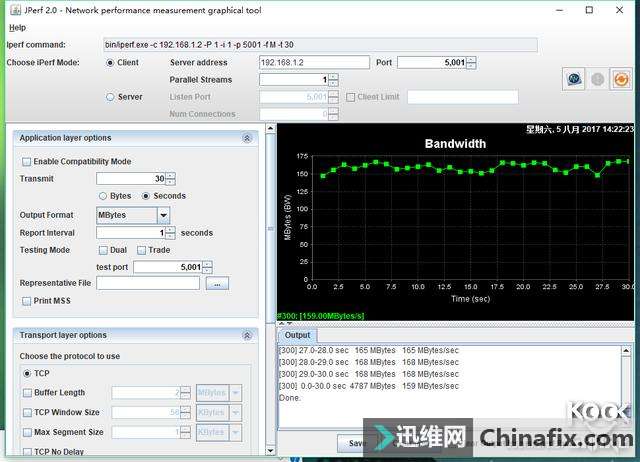
Task: Click the left panel scroll up arrow
Action: pyautogui.click(x=270, y=128)
